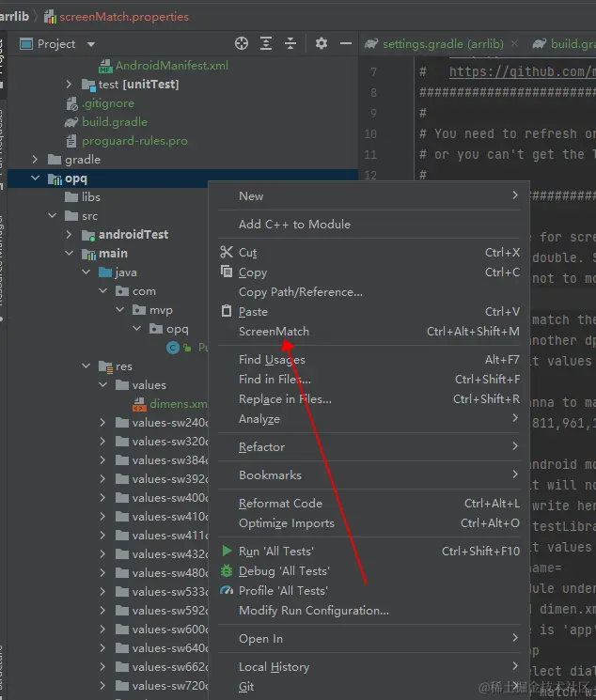Choose Find in Files...
596x700 pixels.
[369, 379]
